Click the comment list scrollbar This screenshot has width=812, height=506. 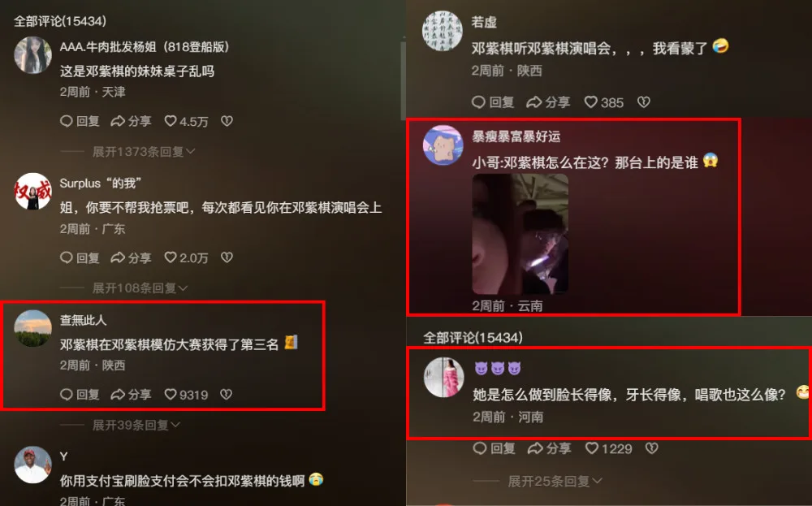click(403, 80)
